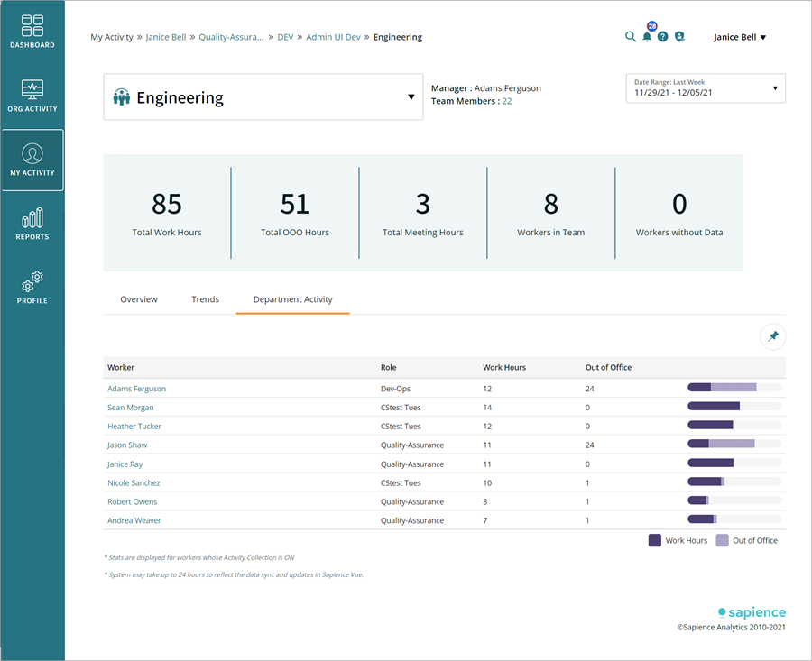
Task: Open worker Robert Owens
Action: pos(132,501)
